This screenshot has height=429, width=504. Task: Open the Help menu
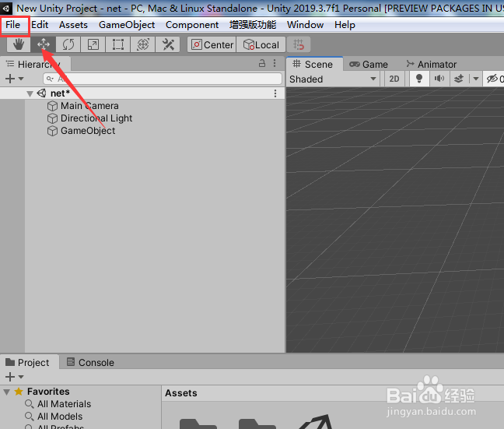click(x=345, y=25)
